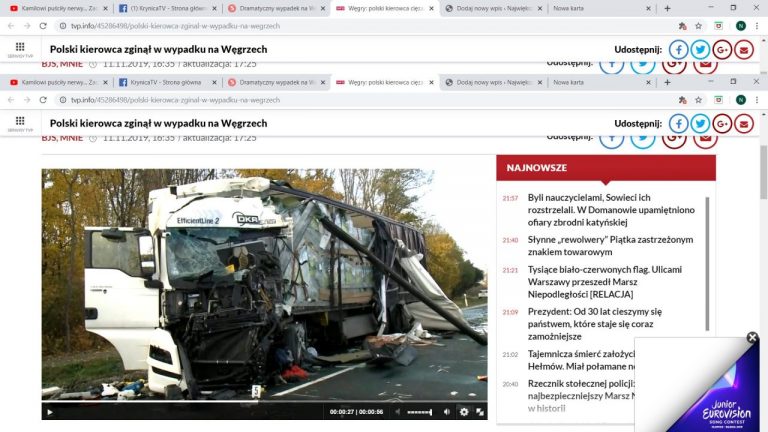Bookmark star in the lower duplicated address bar
Image resolution: width=768 pixels, height=432 pixels.
698,100
